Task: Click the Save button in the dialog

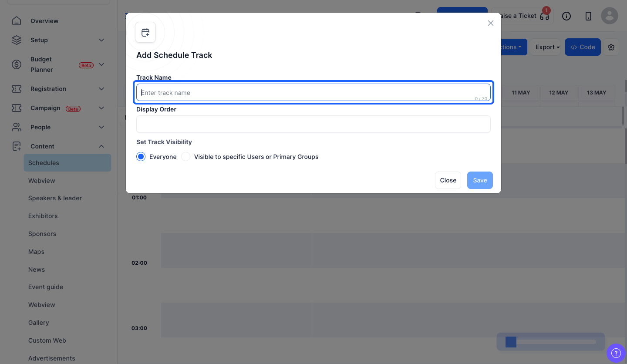Action: click(480, 180)
